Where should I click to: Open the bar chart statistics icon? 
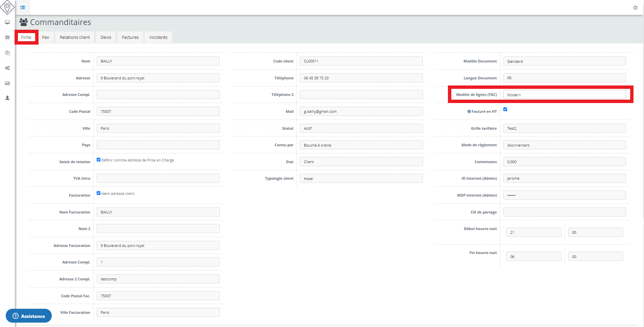pos(7,83)
